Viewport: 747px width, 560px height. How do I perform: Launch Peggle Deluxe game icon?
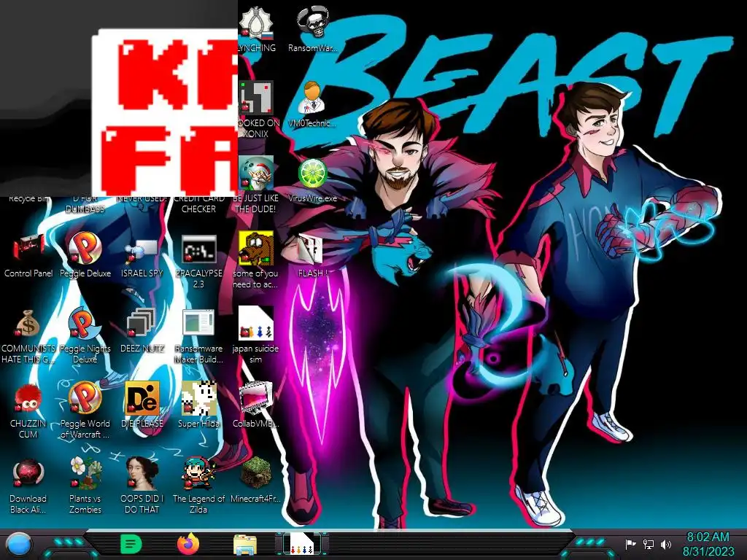[x=85, y=248]
